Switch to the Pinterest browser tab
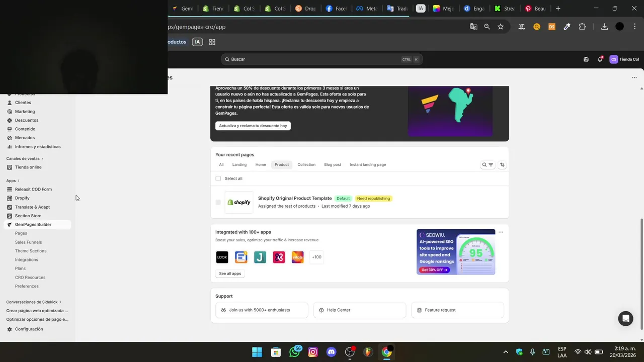Image resolution: width=644 pixels, height=362 pixels. point(536,9)
